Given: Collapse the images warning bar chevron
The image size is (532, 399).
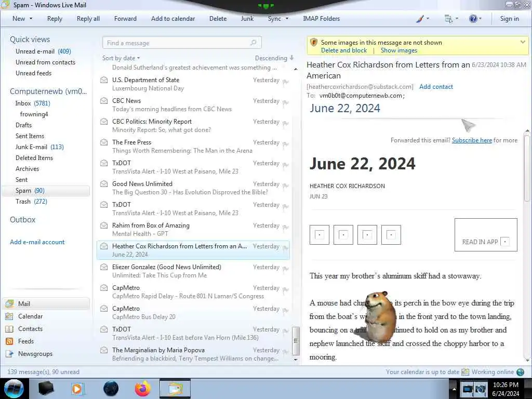Looking at the screenshot, I should click(523, 42).
